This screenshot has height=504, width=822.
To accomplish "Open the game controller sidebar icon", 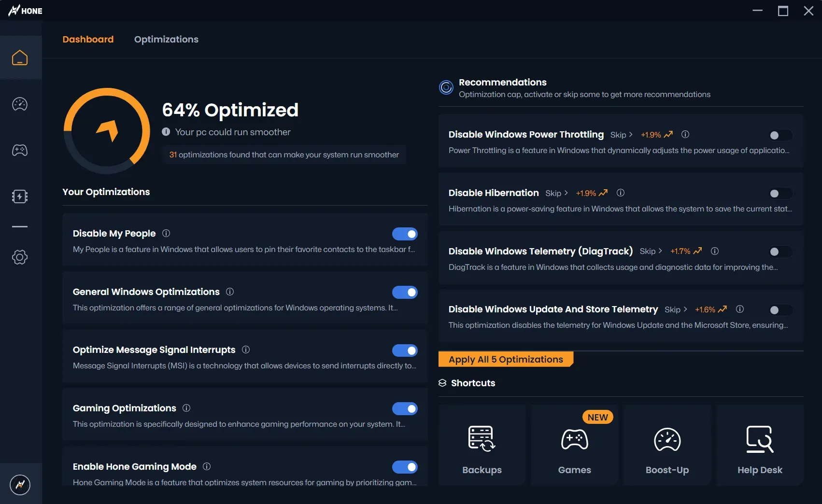I will [x=20, y=150].
